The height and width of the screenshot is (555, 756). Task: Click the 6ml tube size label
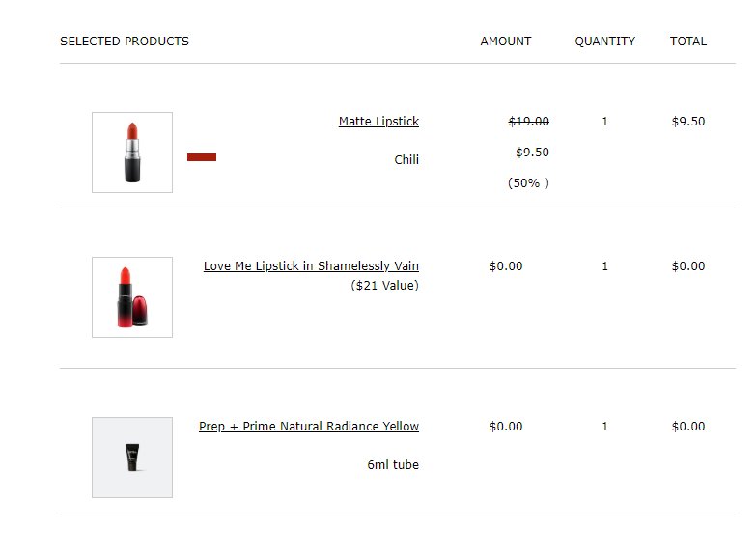[393, 465]
